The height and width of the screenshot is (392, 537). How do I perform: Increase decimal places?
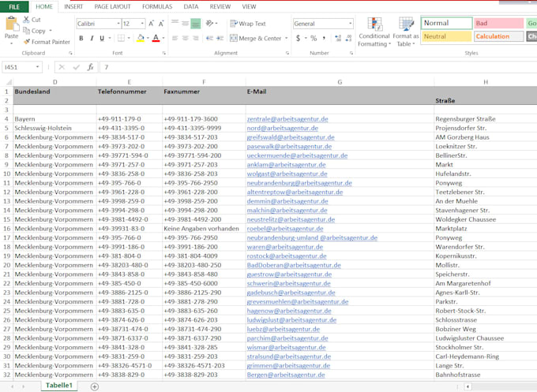click(338, 38)
